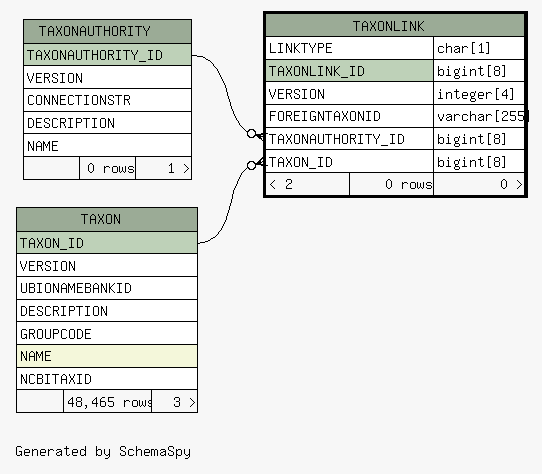
Task: Select TAXONAUTHORITY_ID primary key in TAXONAUTHORITY table
Action: 108,55
